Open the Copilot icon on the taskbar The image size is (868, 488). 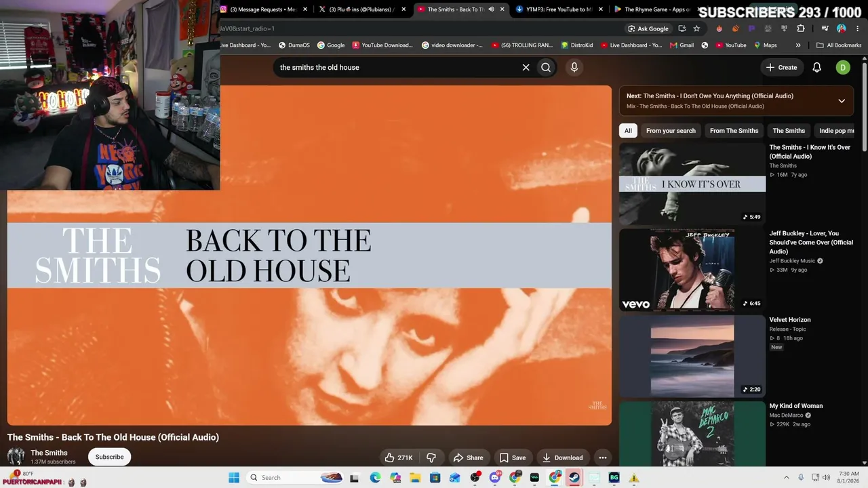pyautogui.click(x=395, y=478)
